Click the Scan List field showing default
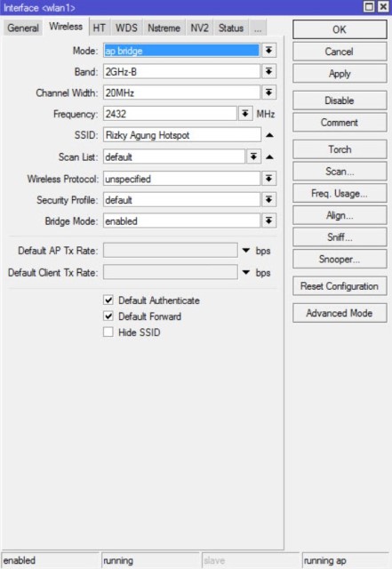The image size is (392, 569). (x=174, y=156)
